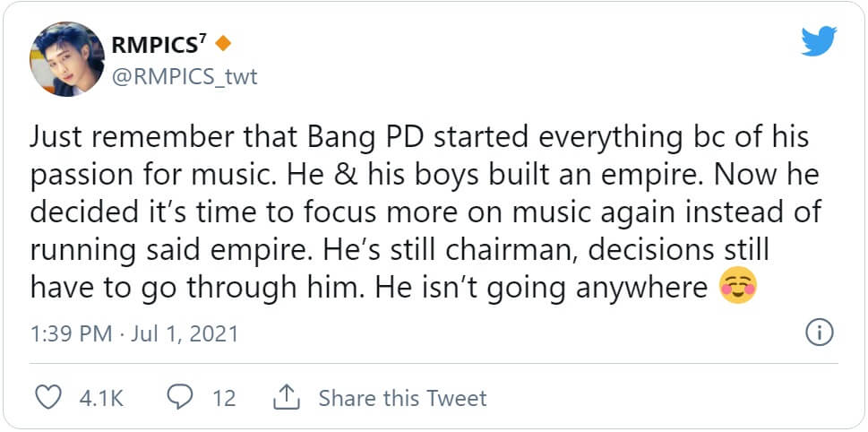Click the Twitter bird logo

tap(819, 41)
